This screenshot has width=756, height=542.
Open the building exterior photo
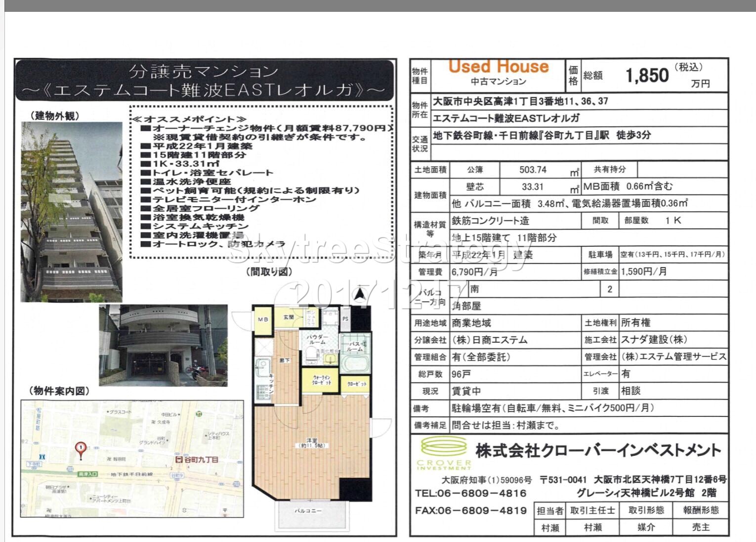pyautogui.click(x=71, y=212)
